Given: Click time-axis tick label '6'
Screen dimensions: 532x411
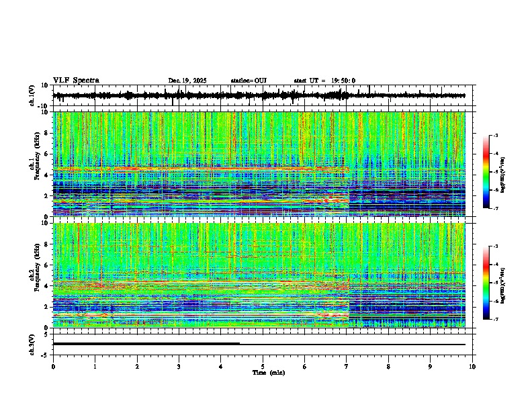Looking at the screenshot, I should coord(304,367).
